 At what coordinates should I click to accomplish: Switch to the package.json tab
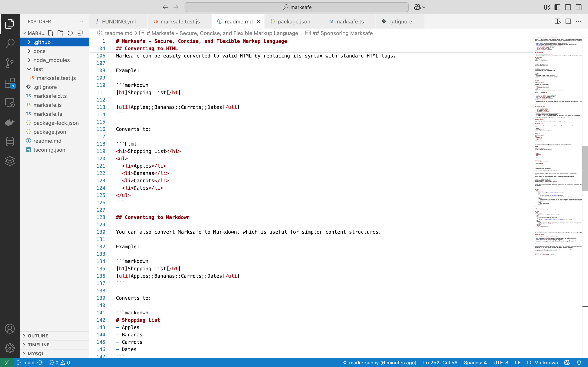(294, 21)
